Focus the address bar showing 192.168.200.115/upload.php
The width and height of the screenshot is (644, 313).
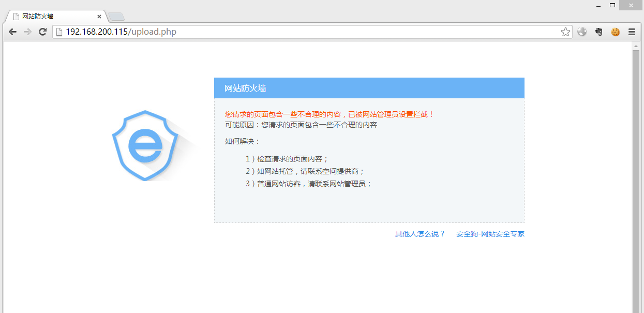(x=312, y=32)
